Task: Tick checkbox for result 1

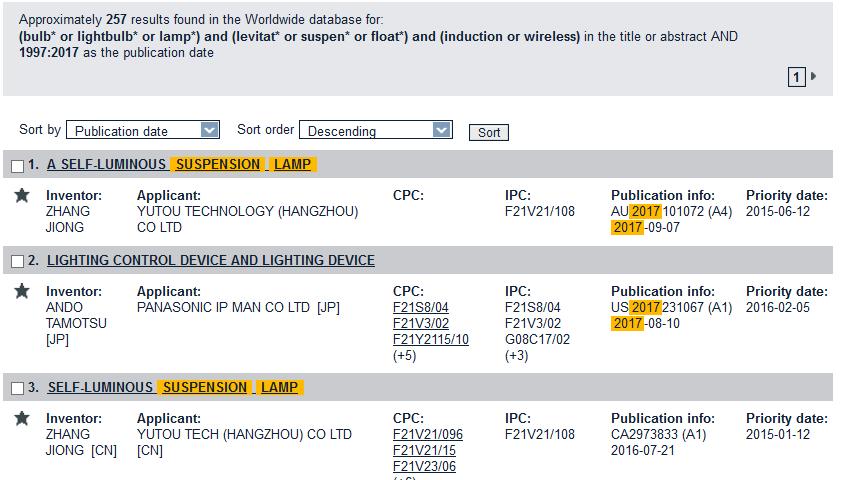Action: 17,166
